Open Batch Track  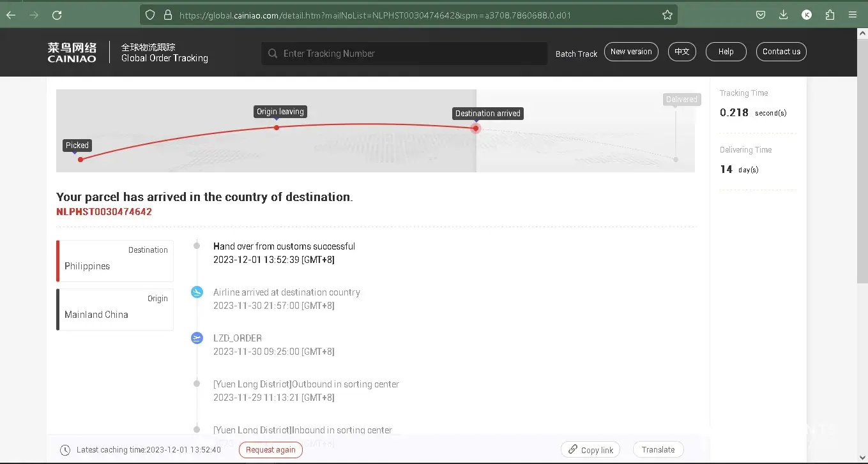(x=576, y=54)
